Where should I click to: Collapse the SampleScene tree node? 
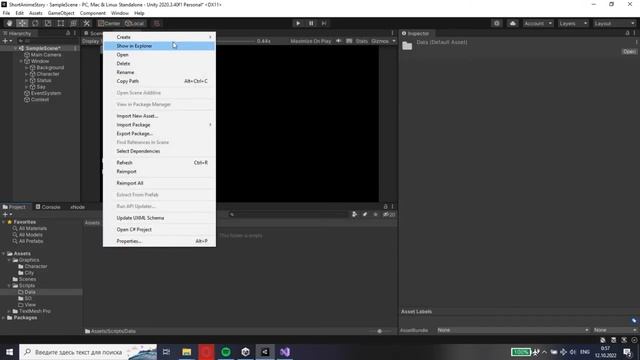tap(16, 48)
